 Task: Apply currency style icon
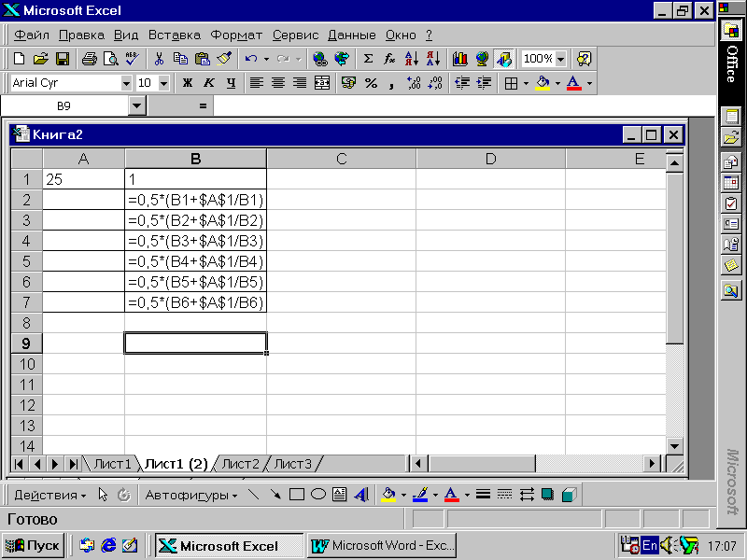(x=348, y=83)
